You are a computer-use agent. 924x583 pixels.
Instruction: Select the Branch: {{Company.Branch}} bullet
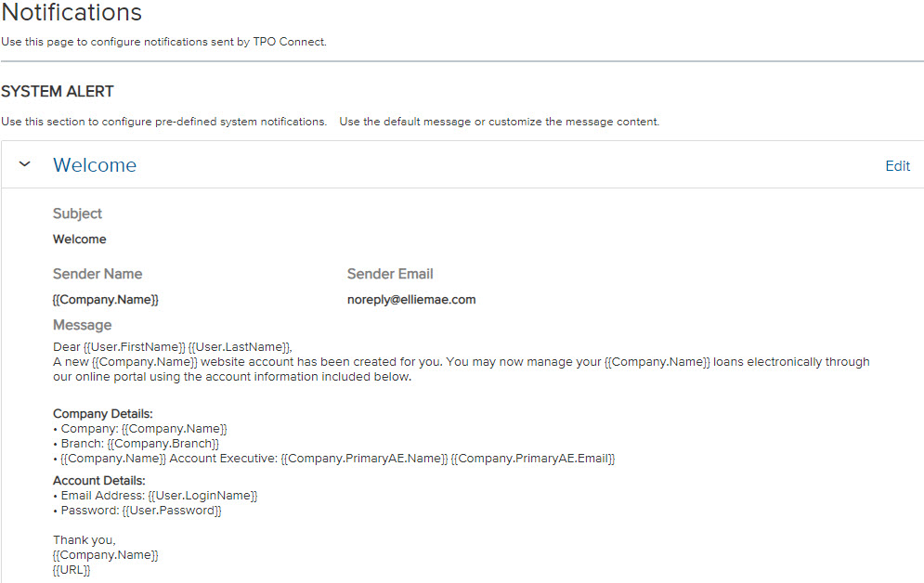point(137,444)
